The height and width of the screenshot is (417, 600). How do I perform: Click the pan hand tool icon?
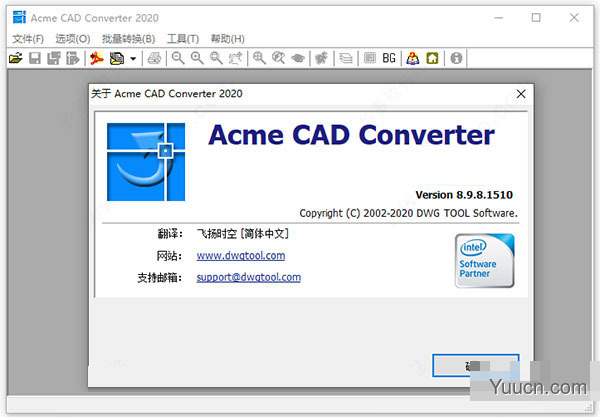pos(235,58)
